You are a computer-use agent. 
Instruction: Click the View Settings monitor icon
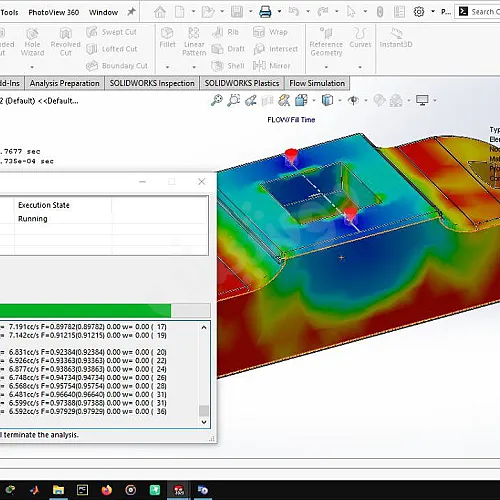pyautogui.click(x=422, y=100)
